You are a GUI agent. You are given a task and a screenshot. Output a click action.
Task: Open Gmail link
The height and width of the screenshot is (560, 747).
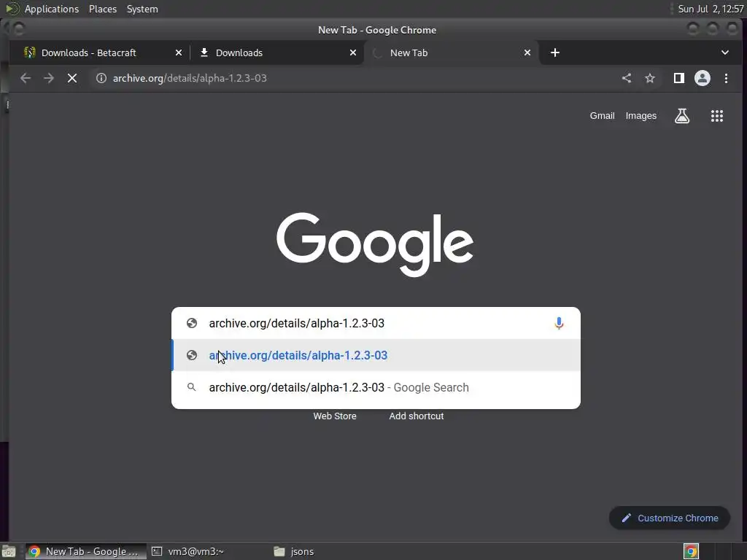coord(602,116)
